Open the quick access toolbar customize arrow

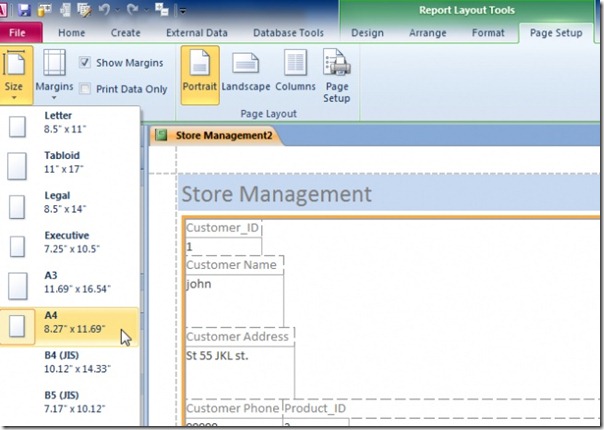point(183,12)
